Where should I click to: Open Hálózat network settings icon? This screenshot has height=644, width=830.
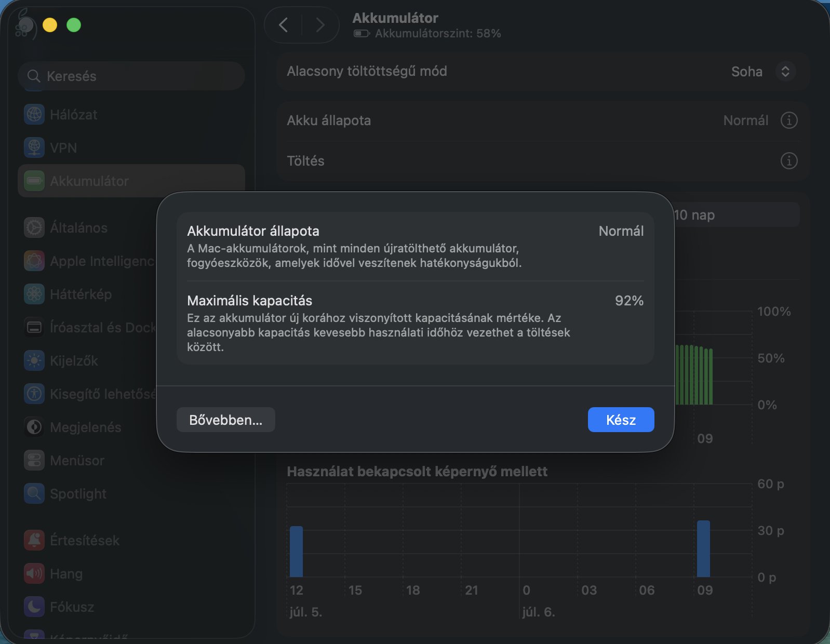pyautogui.click(x=34, y=114)
